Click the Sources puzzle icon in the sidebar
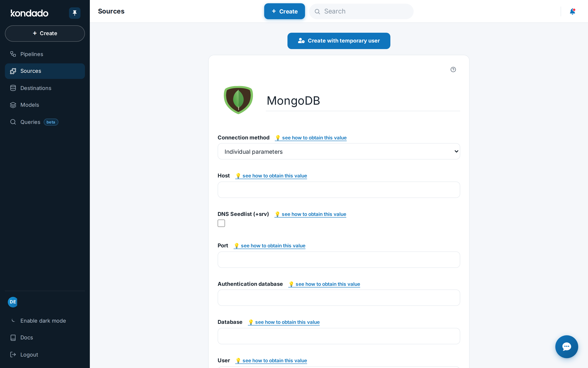Viewport: 588px width, 368px height. (13, 71)
